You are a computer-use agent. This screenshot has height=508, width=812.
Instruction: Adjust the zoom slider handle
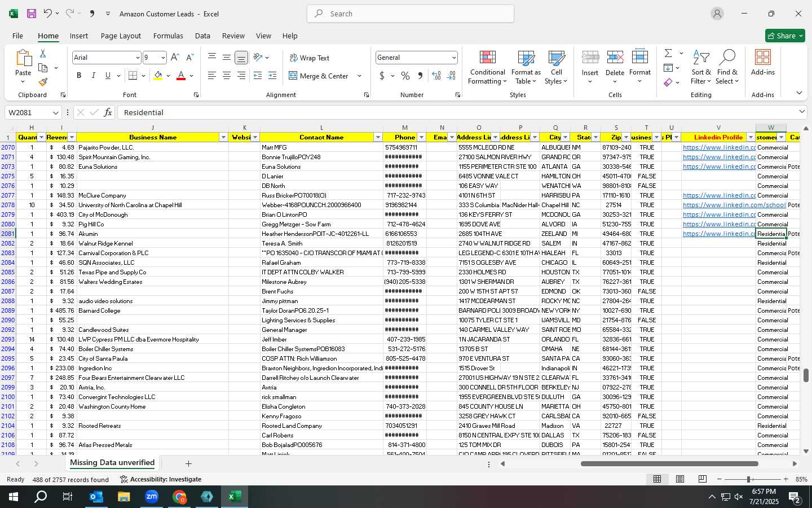tap(749, 479)
